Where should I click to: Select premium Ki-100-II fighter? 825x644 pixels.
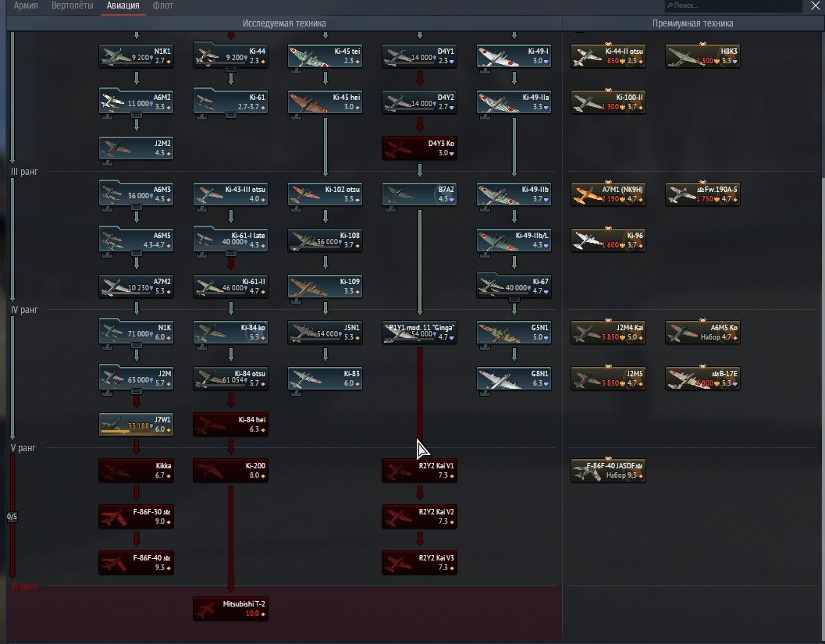tap(608, 102)
